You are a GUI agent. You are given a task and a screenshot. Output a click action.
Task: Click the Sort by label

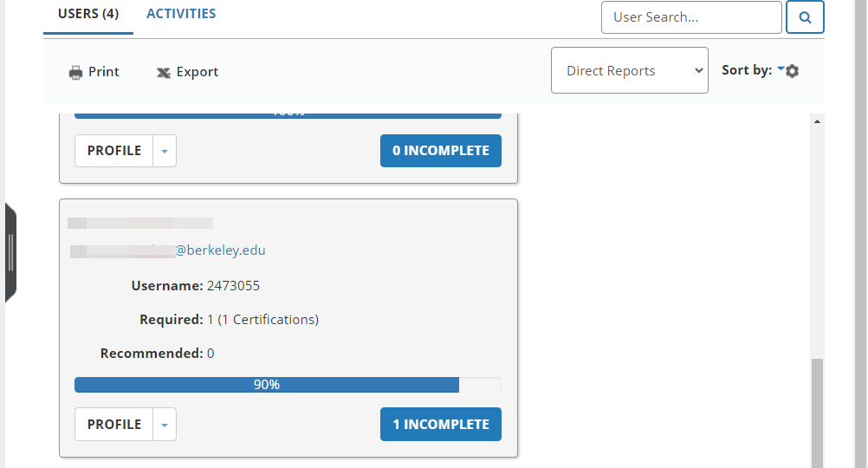(x=747, y=70)
